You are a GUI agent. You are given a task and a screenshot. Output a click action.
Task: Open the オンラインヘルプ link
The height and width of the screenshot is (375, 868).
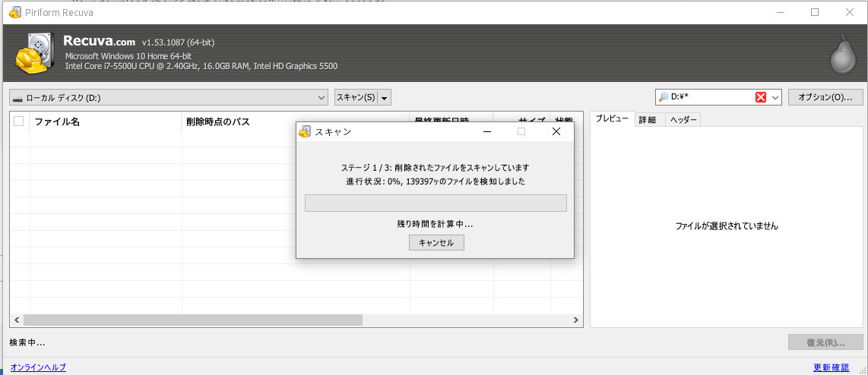[38, 367]
